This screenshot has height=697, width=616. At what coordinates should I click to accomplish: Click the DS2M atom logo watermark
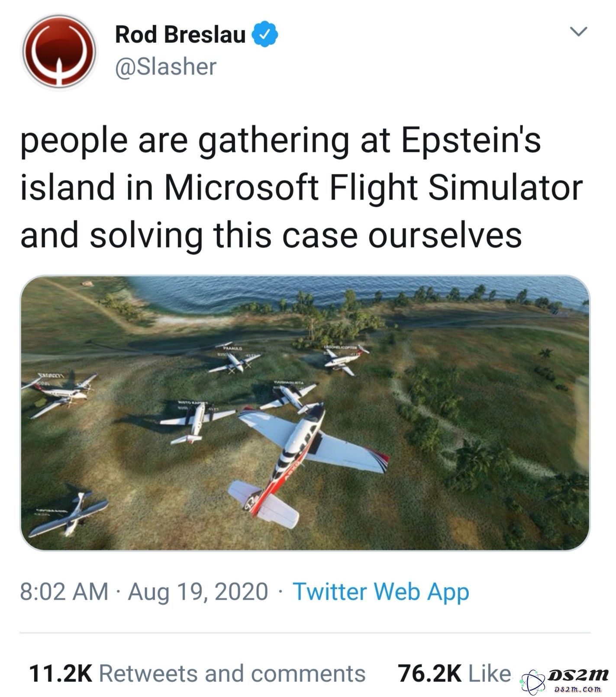(x=533, y=682)
